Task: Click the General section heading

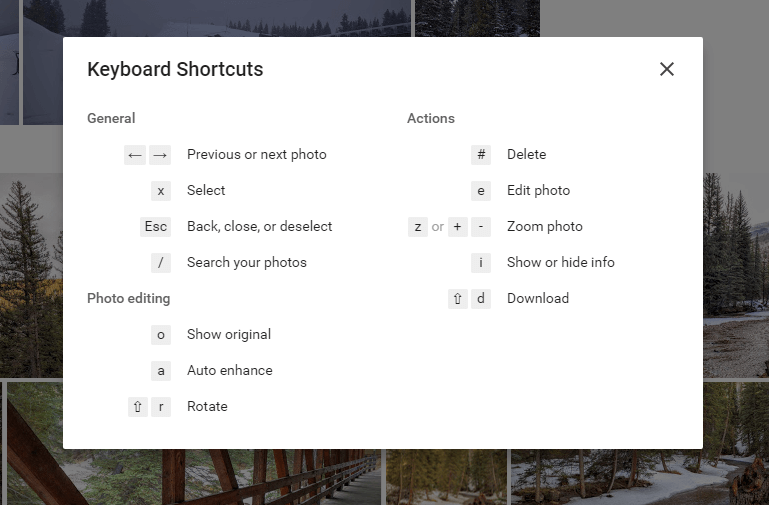Action: (x=111, y=118)
